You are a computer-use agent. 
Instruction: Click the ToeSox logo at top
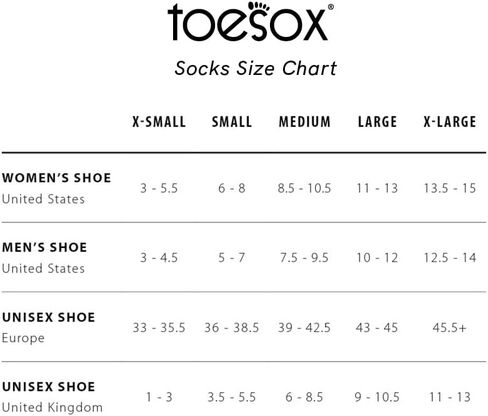pyautogui.click(x=250, y=22)
